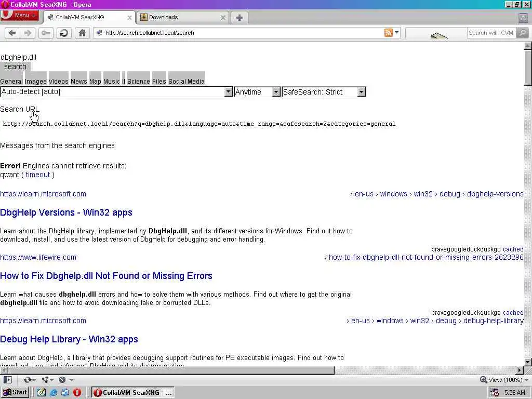Open Opera Link sync status icon

[x=27, y=380]
